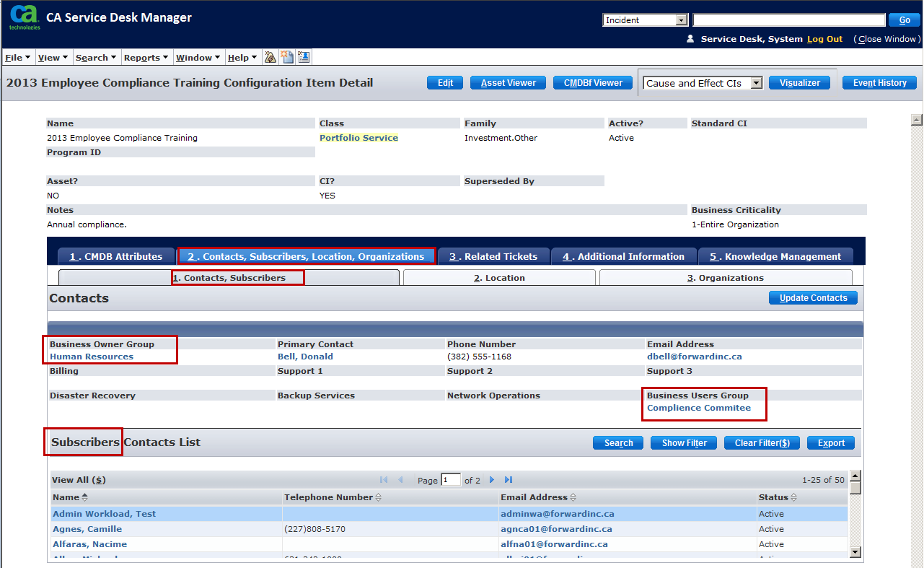Select the Contacts, Subscribers sub-tab
The image size is (924, 568).
pos(229,278)
